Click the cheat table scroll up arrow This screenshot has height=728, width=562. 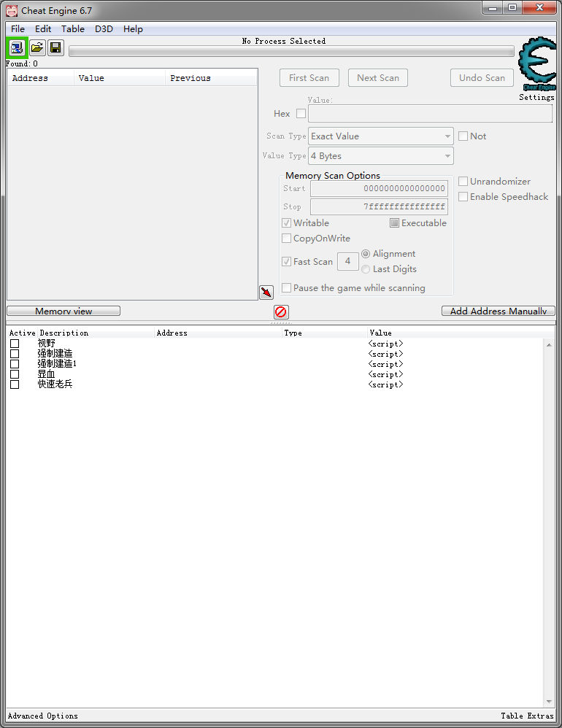tap(549, 345)
